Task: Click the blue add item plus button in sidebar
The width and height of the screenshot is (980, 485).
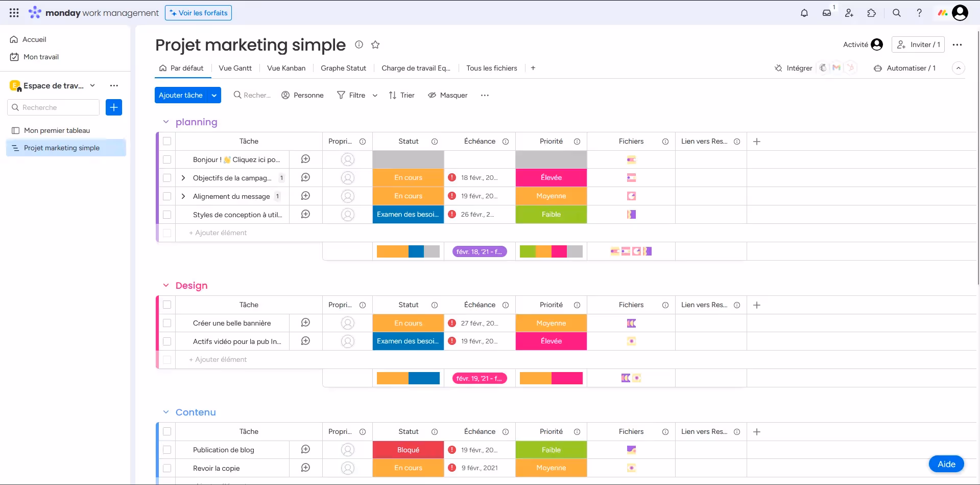Action: (114, 107)
